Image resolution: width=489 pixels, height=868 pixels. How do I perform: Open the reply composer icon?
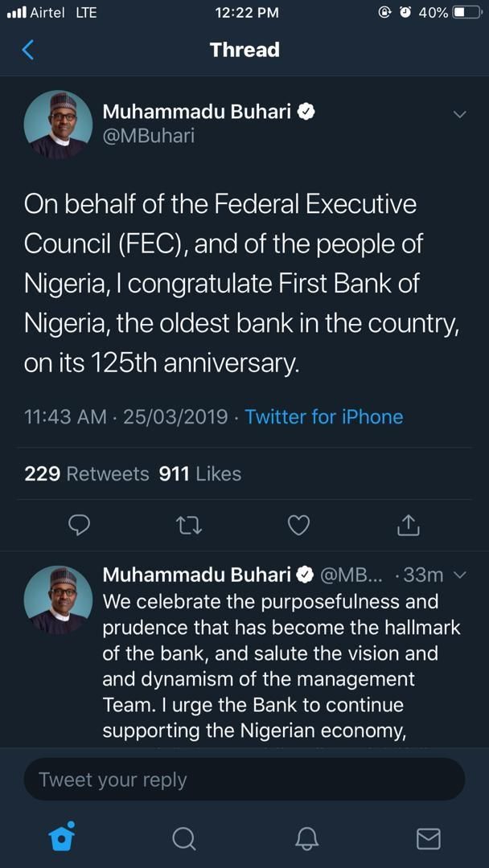(x=79, y=525)
